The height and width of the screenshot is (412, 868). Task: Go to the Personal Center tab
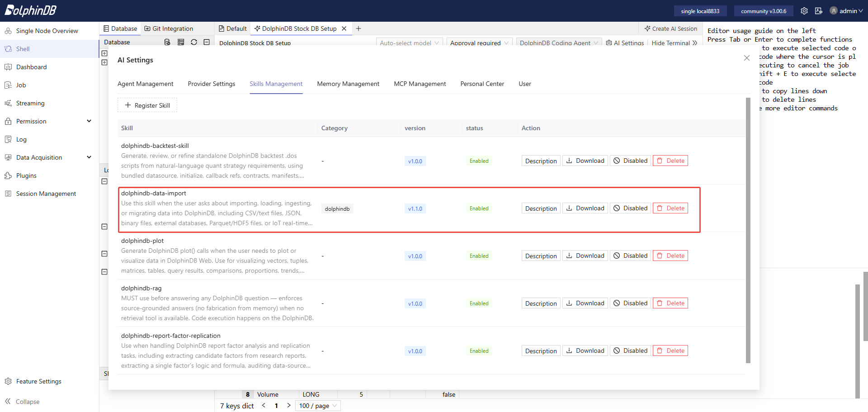(482, 84)
